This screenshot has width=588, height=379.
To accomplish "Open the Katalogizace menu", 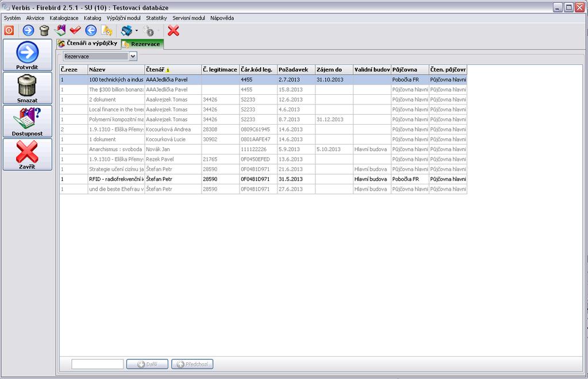I will (x=64, y=18).
